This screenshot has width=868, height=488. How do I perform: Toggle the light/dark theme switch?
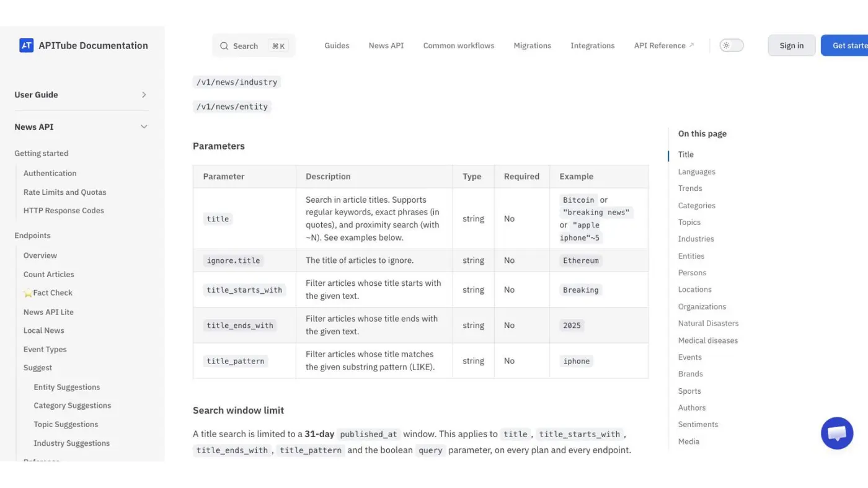[732, 45]
